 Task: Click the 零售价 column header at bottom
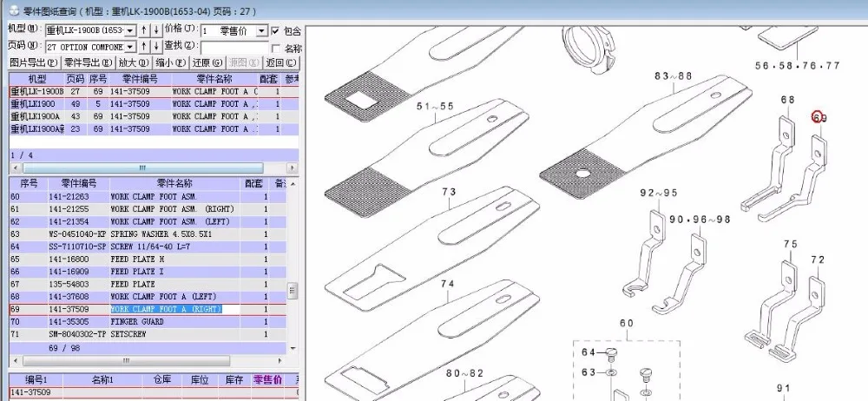click(x=268, y=380)
